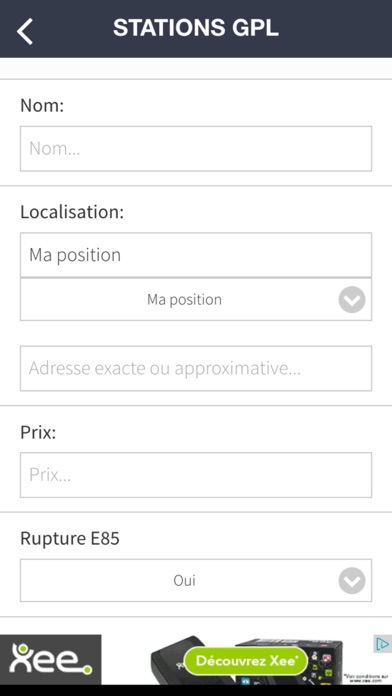Expand the Rupture E85 Oui dropdown
This screenshot has width=392, height=696.
pos(196,581)
